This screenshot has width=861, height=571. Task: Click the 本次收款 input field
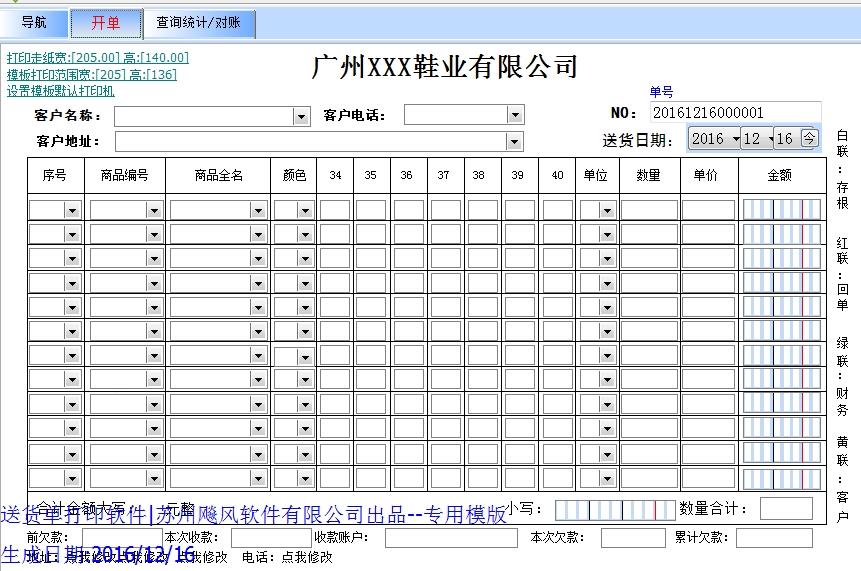click(271, 538)
